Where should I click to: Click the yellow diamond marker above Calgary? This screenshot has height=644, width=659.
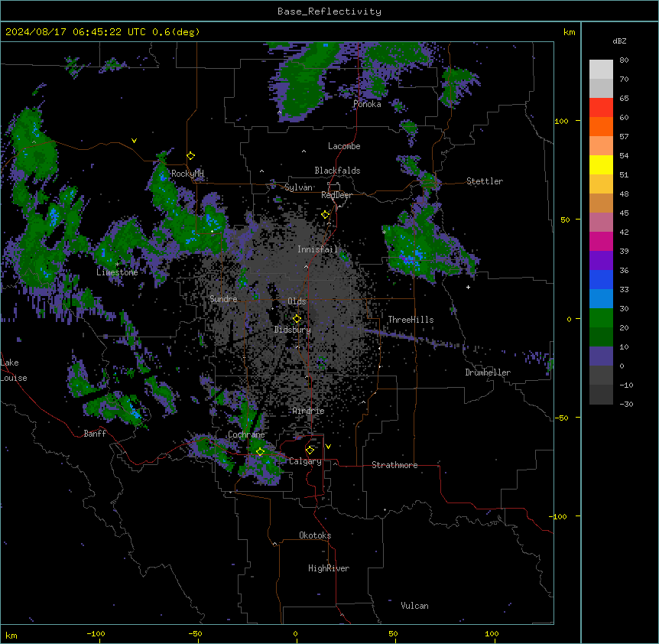pyautogui.click(x=310, y=450)
